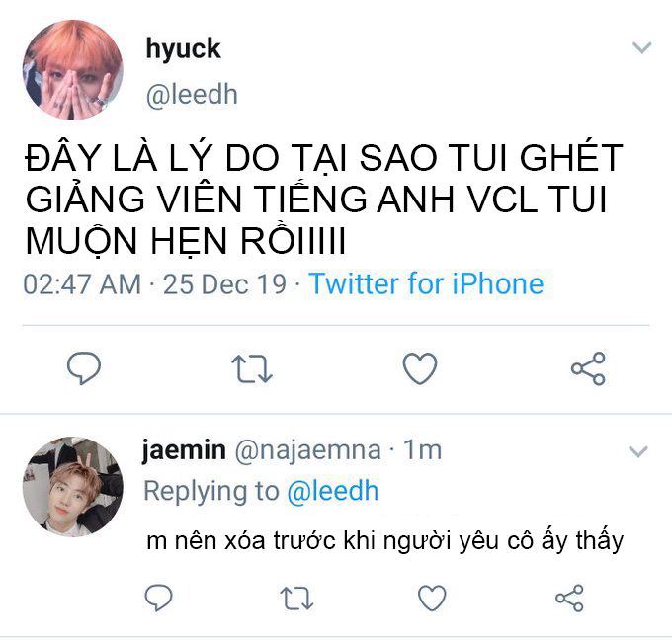Viewport: 672px width, 641px height.
Task: Share jaemin's reply
Action: [569, 598]
